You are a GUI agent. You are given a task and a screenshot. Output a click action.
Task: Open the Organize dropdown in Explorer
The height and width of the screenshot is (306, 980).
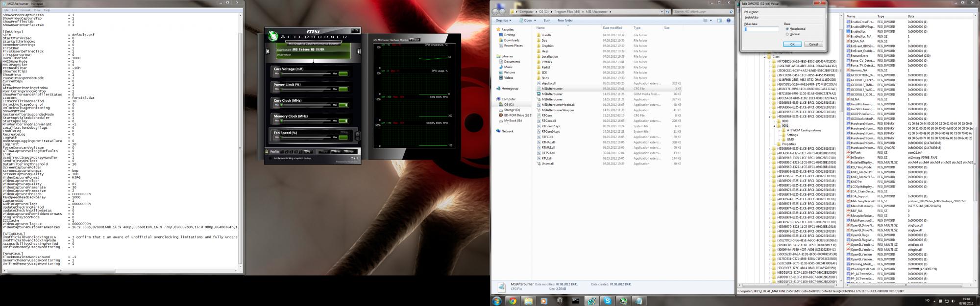(x=503, y=21)
